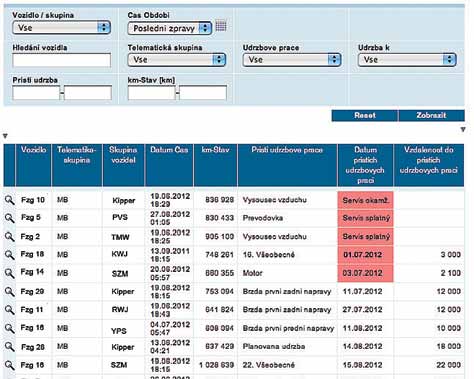The width and height of the screenshot is (474, 379).
Task: Open Udrzbove prace dropdown
Action: click(x=292, y=60)
